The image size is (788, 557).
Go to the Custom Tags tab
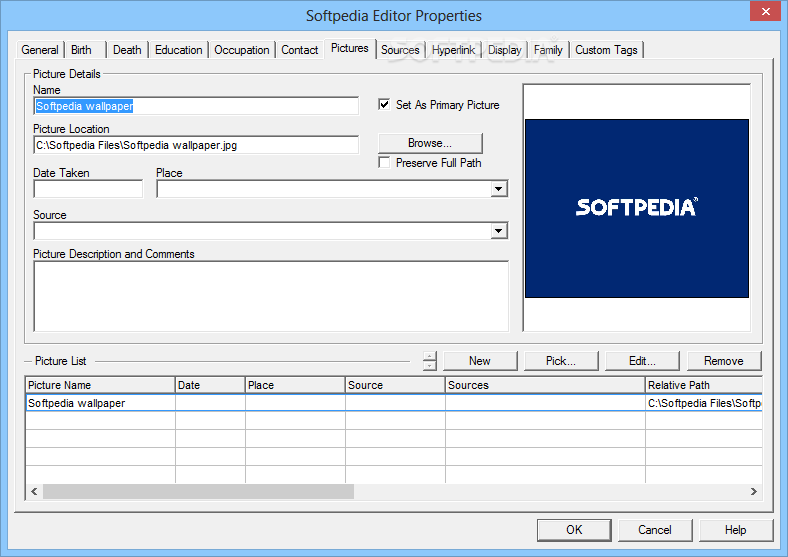(606, 50)
